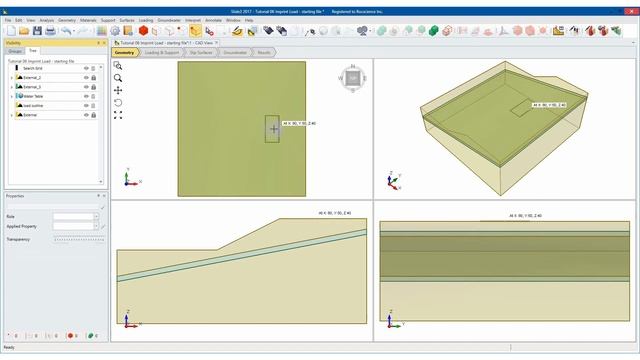Click the orange wireframe cube icon
Viewport: 640px width, 360px height.
[x=447, y=31]
